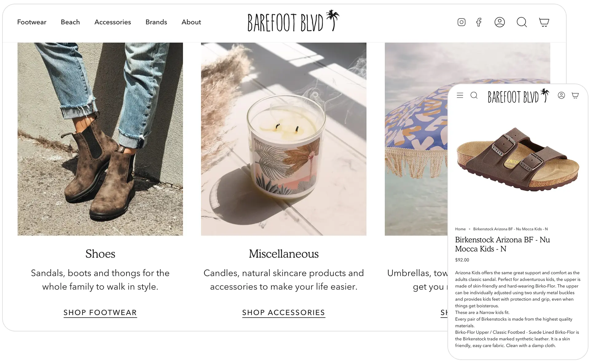This screenshot has height=364, width=590.
Task: Click the Barefoot Blvd desktop logo
Action: (293, 21)
